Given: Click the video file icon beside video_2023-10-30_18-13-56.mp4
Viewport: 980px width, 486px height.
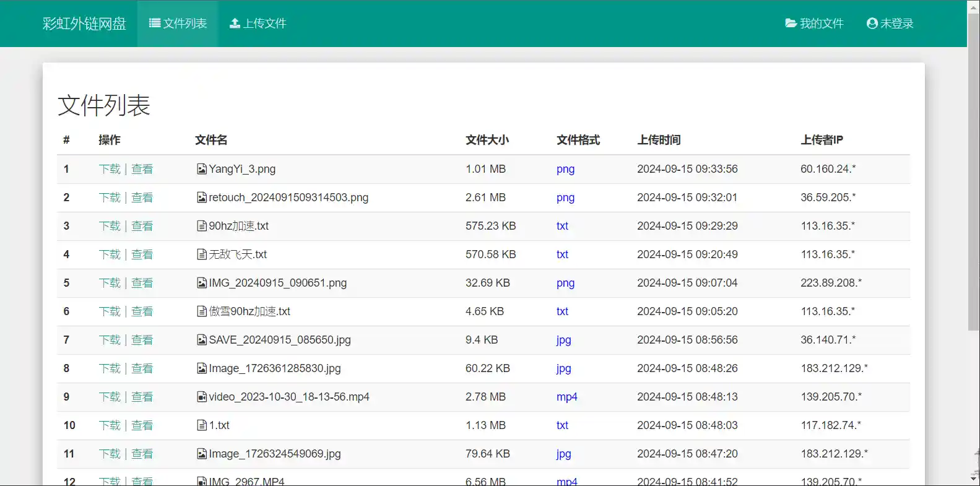Looking at the screenshot, I should pos(201,397).
